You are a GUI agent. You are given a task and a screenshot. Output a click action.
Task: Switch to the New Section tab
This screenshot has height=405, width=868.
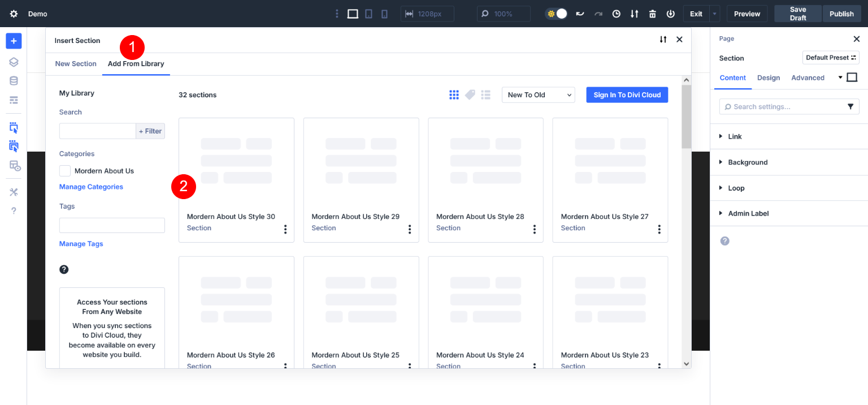(76, 64)
